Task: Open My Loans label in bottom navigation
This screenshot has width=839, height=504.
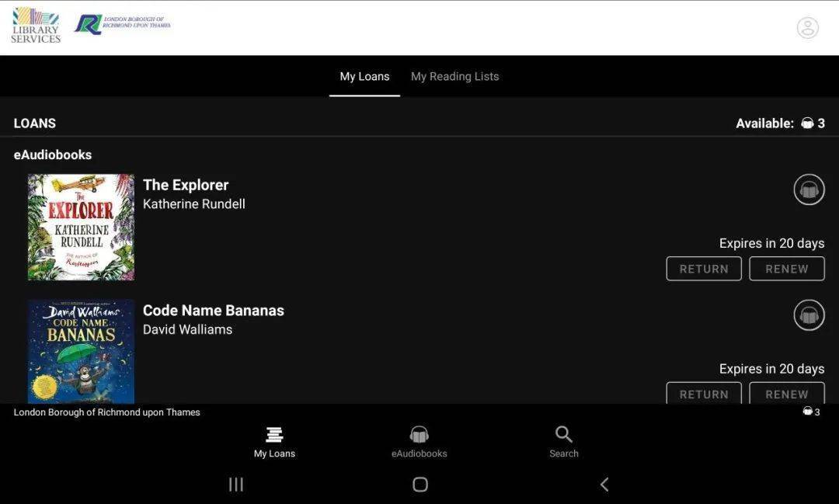Action: 274,454
